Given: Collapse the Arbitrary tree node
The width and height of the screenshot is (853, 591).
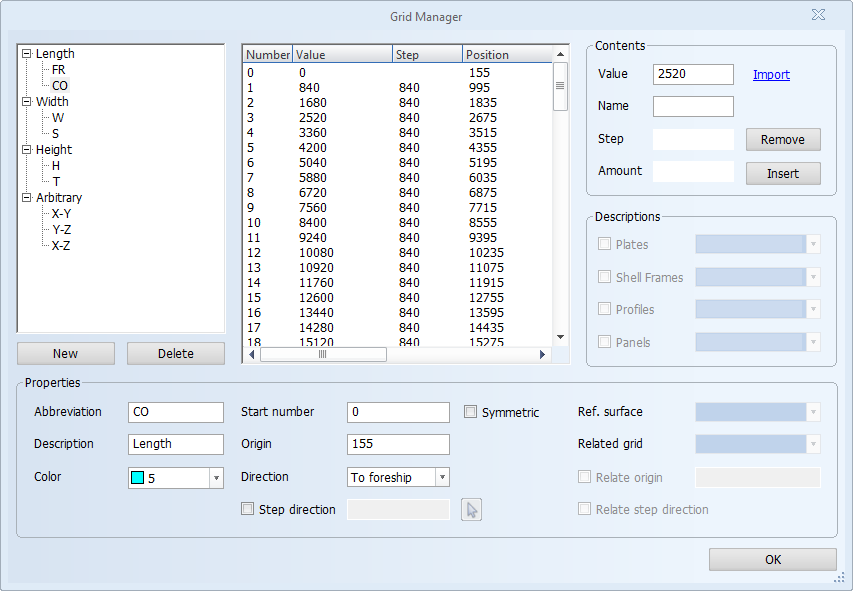Looking at the screenshot, I should (26, 198).
